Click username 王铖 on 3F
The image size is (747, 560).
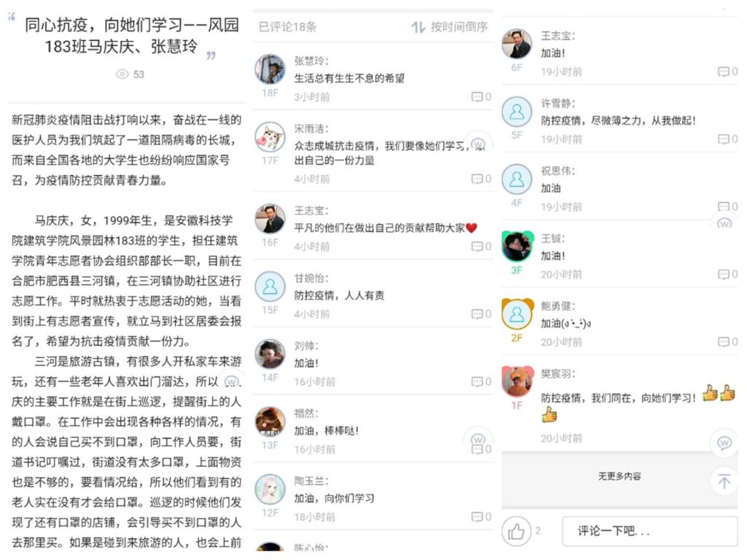point(553,238)
